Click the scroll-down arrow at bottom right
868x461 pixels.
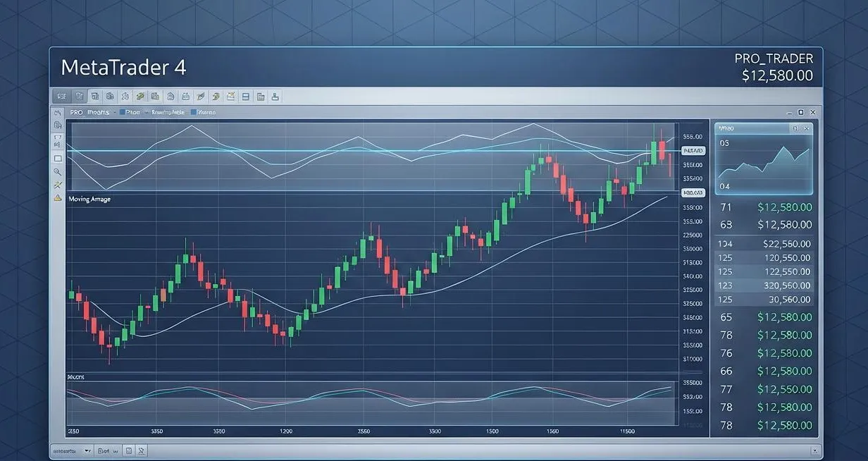pos(815,450)
